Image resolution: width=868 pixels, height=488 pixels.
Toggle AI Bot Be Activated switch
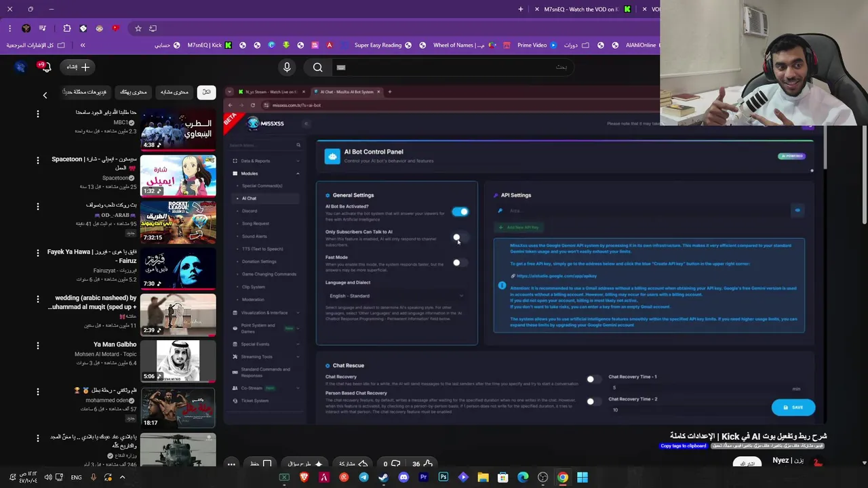pos(460,212)
